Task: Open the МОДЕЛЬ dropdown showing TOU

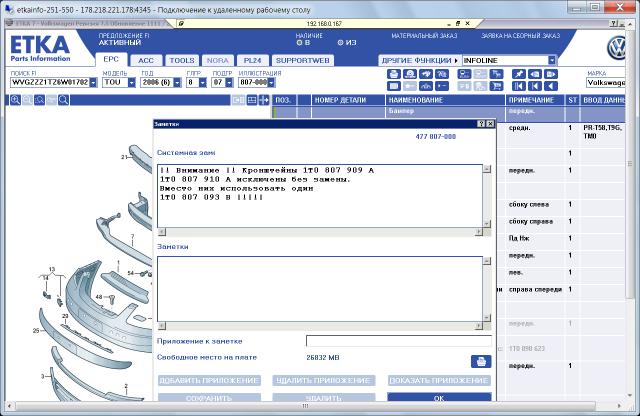Action: (131, 82)
